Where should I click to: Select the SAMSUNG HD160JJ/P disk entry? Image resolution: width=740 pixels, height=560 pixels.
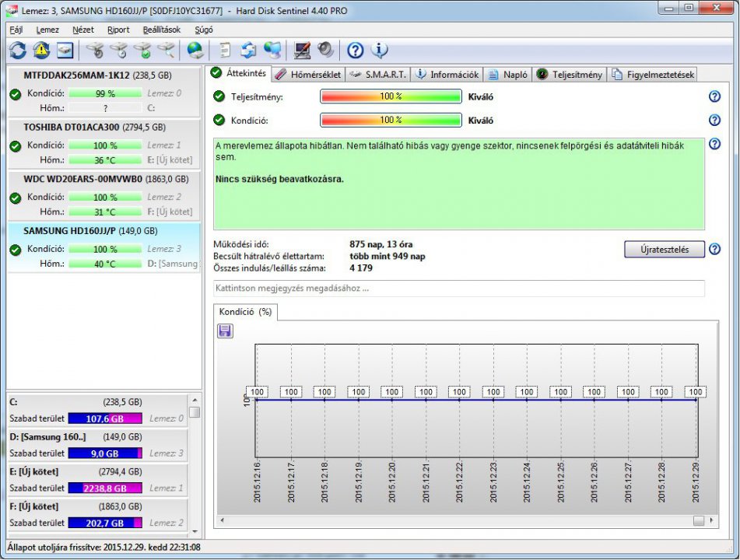tap(103, 247)
